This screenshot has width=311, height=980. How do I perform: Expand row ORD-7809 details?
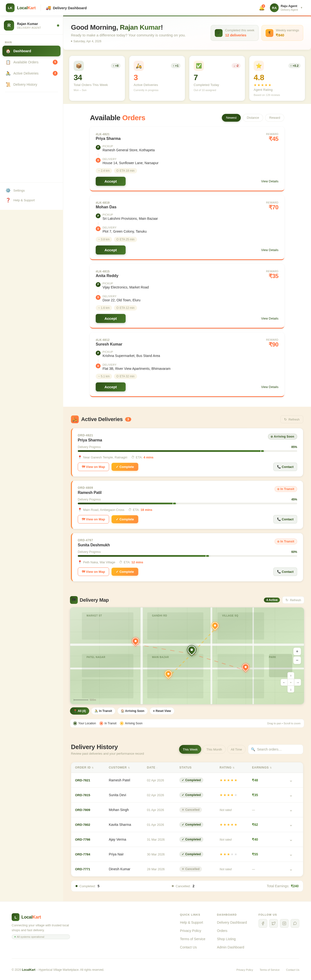[x=291, y=810]
